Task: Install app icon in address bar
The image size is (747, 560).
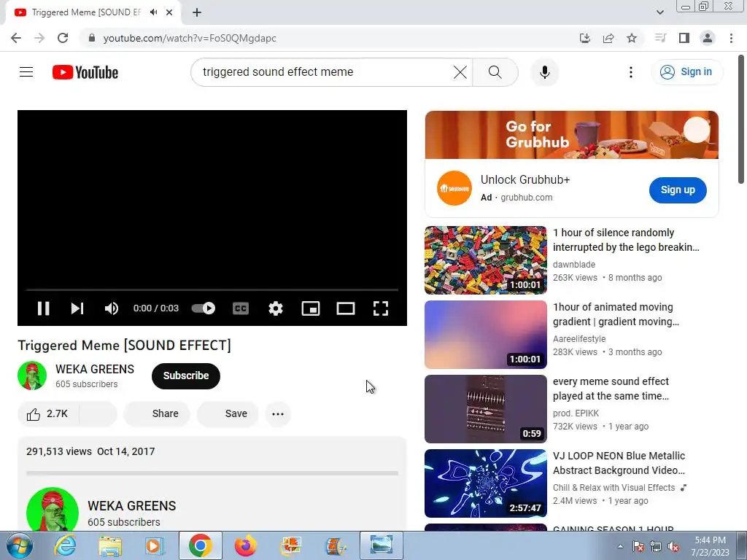Action: [x=585, y=38]
